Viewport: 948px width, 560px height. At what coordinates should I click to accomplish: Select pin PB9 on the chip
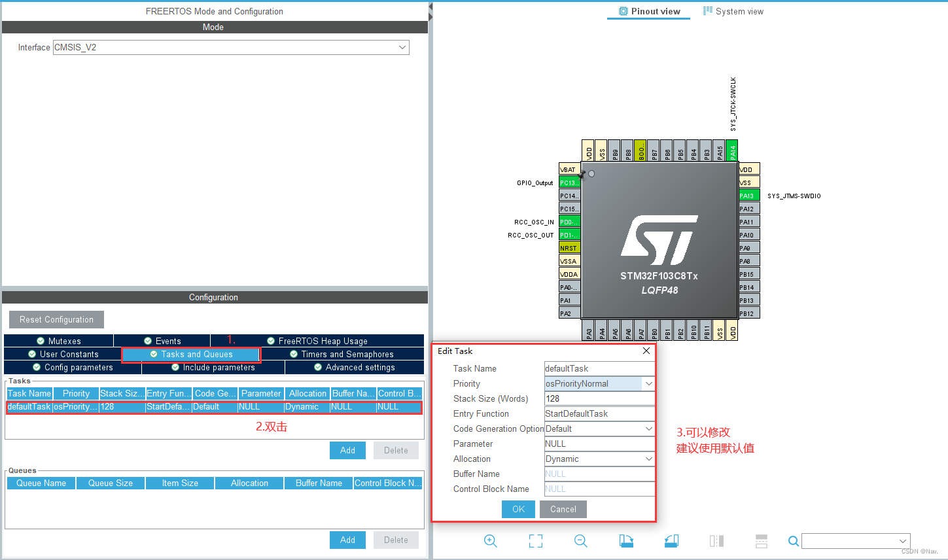614,150
